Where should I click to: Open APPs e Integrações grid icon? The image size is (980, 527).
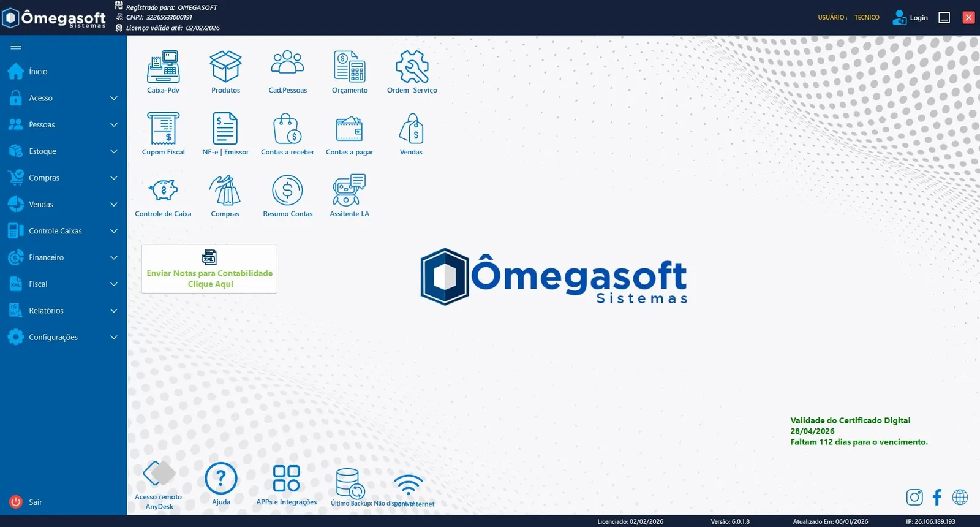click(286, 478)
